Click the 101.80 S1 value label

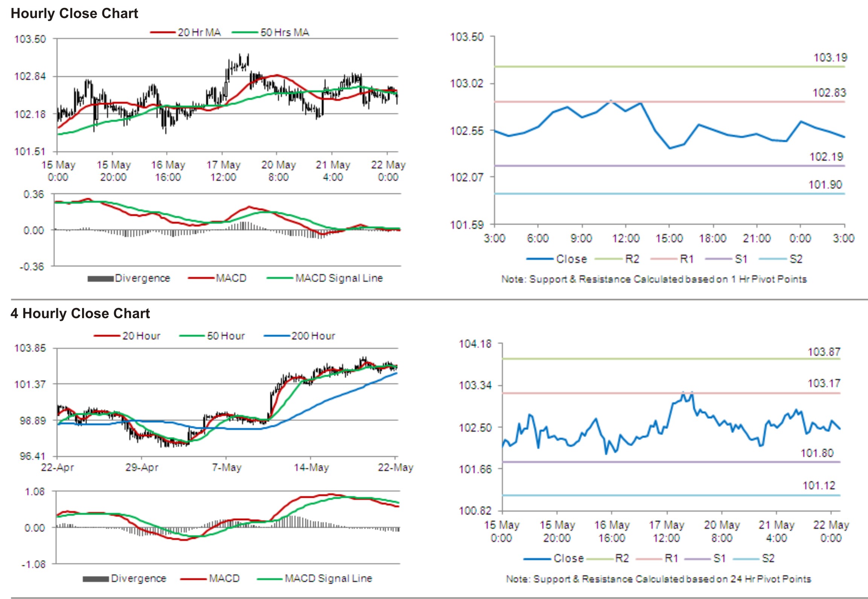pos(817,453)
